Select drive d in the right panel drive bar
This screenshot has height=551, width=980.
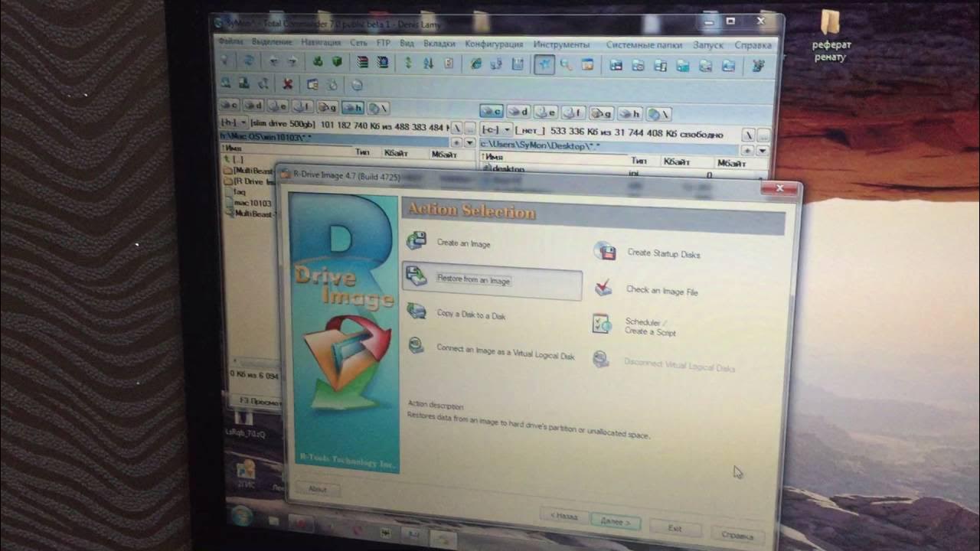tap(518, 112)
